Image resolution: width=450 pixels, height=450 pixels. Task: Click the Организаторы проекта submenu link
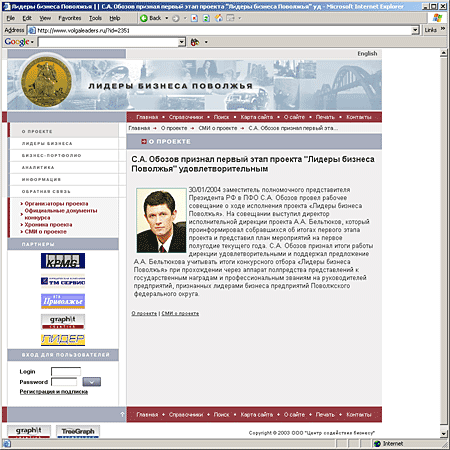point(56,203)
